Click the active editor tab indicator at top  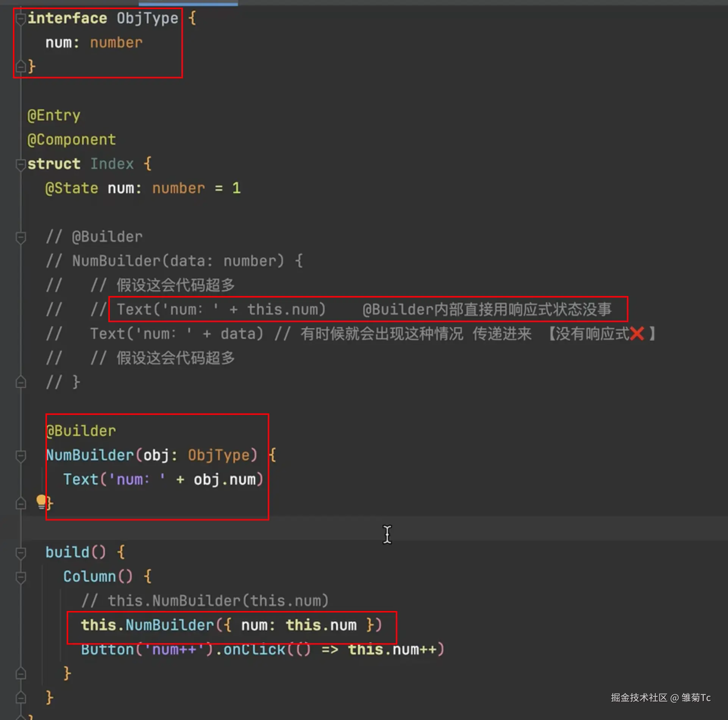click(x=188, y=3)
